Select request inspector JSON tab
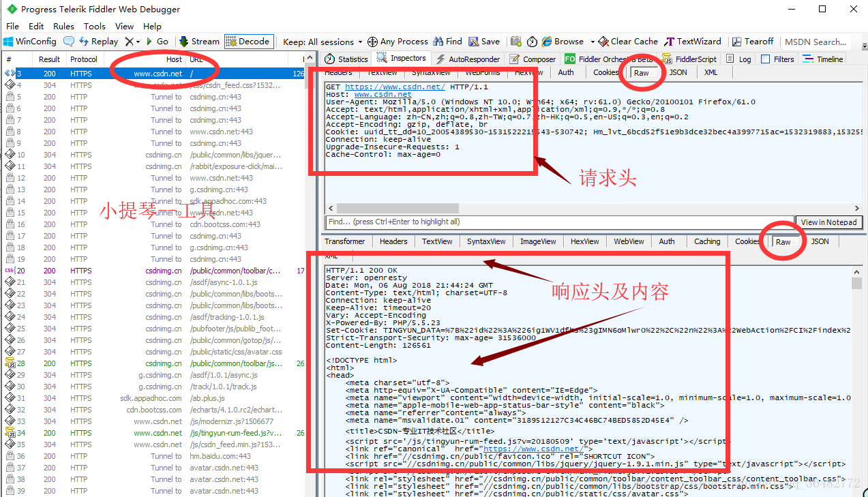The height and width of the screenshot is (497, 868). coord(678,72)
